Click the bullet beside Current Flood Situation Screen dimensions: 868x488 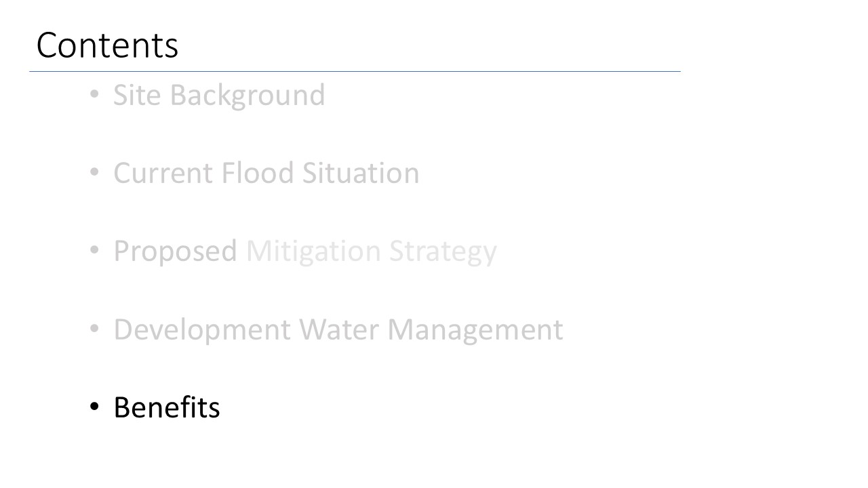pyautogui.click(x=95, y=174)
